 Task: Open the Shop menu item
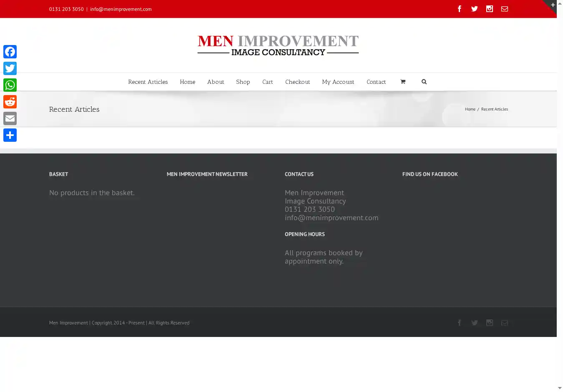click(243, 82)
